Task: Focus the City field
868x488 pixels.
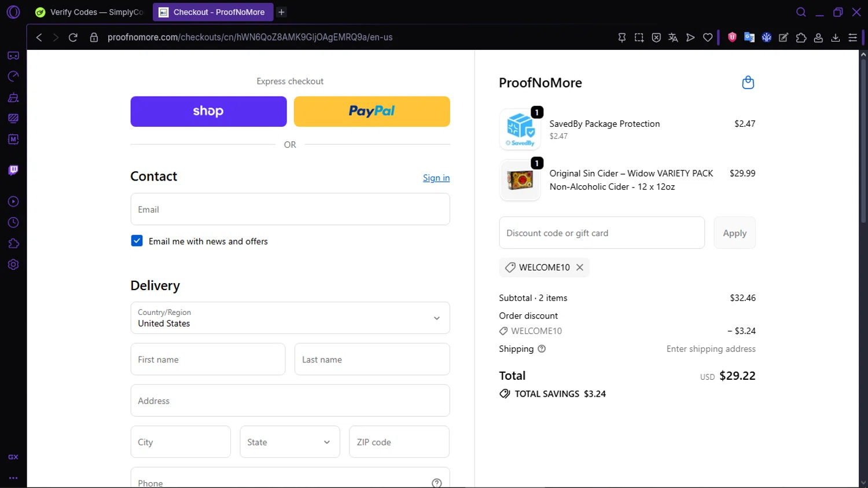Action: pyautogui.click(x=181, y=442)
